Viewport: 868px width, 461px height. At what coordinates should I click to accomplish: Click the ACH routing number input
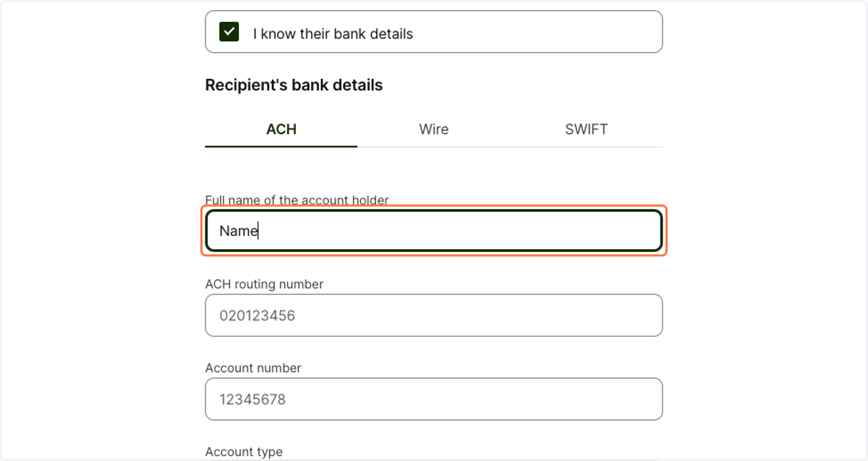tap(434, 316)
